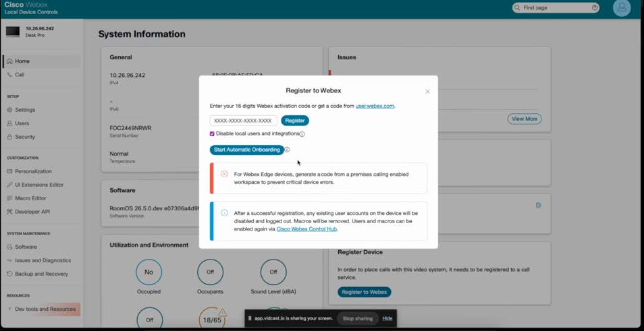Screen dimensions: 644x331
Task: Click the Home house icon
Action: 10,61
